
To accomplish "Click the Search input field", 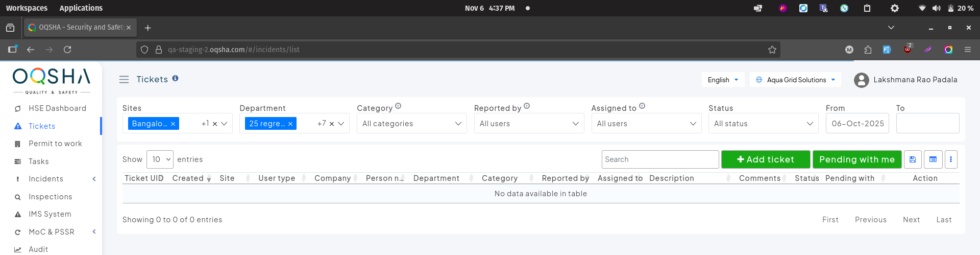I will 660,159.
